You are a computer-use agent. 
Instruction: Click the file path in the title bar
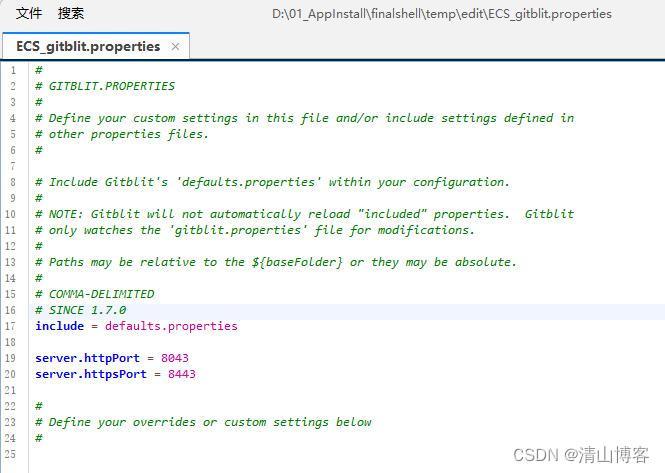click(441, 14)
